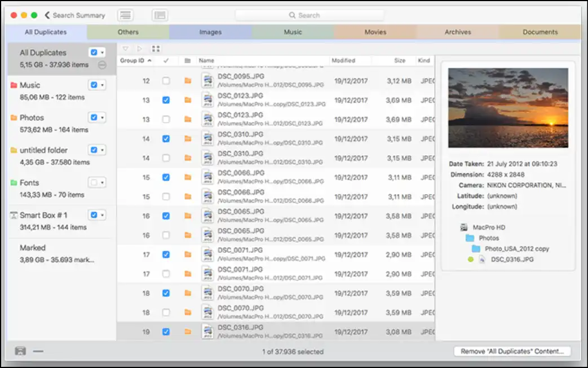Click inside the Search field
Viewport: 588px width, 368px height.
[310, 15]
